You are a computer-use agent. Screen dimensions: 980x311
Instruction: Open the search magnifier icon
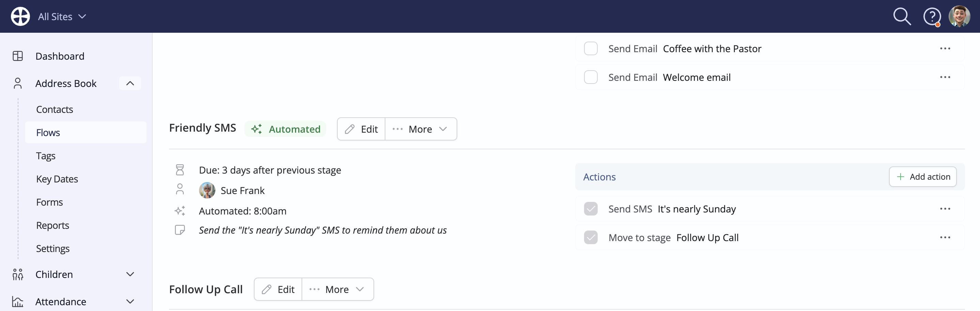coord(902,16)
